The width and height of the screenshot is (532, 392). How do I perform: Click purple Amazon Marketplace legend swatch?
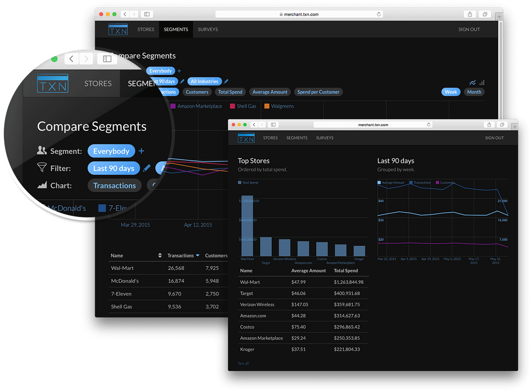click(x=173, y=106)
